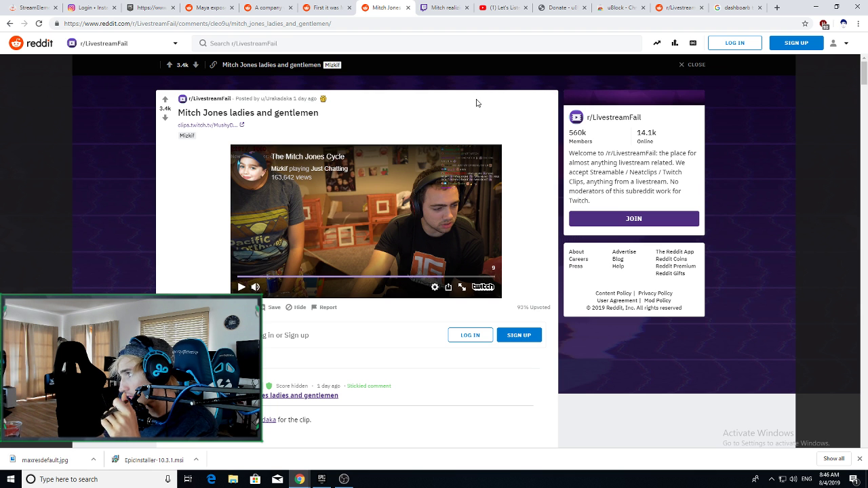Open Chrome profile avatar

(x=844, y=23)
